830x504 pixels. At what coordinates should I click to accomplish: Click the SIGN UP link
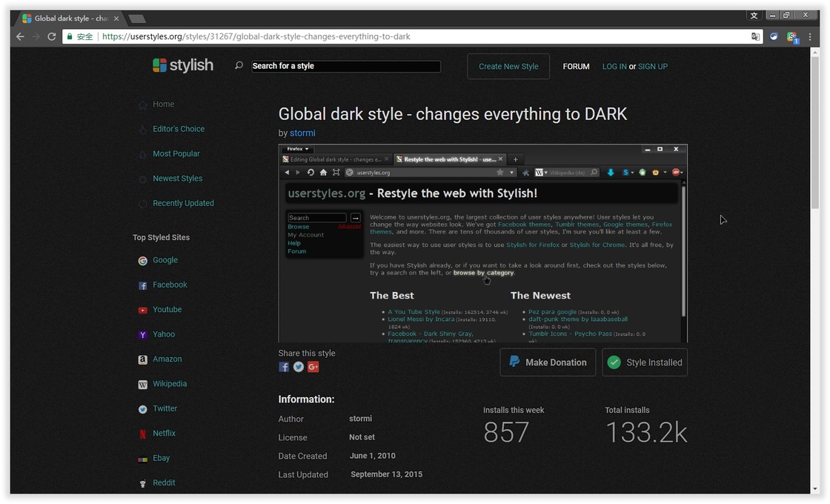pos(653,67)
